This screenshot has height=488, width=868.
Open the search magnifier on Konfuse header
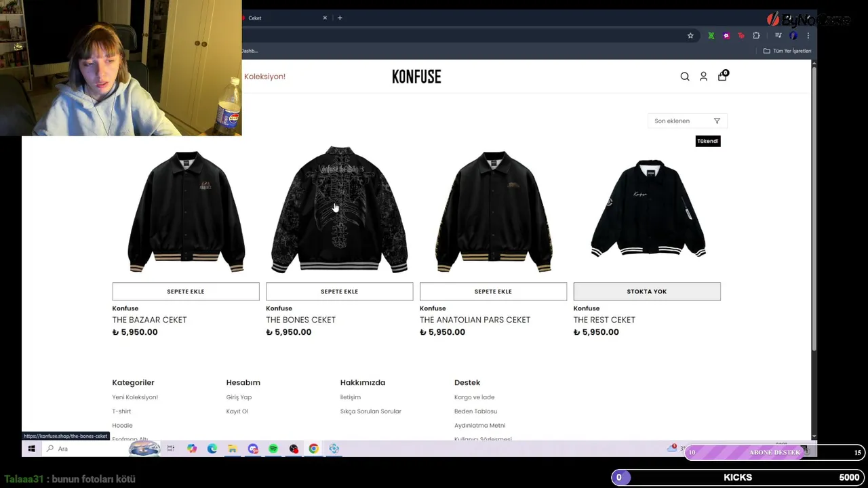point(685,77)
